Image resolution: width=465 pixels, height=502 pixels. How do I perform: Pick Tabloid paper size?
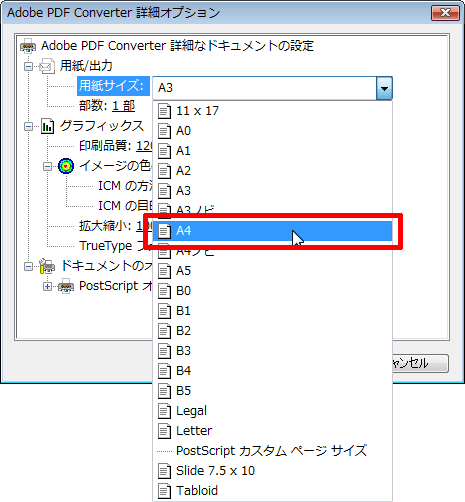pos(272,491)
